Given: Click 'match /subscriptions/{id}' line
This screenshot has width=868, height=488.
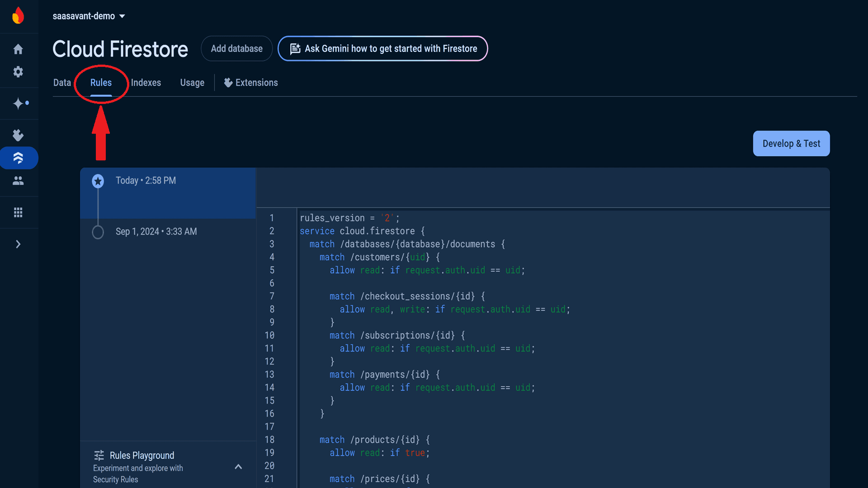Looking at the screenshot, I should tap(397, 335).
